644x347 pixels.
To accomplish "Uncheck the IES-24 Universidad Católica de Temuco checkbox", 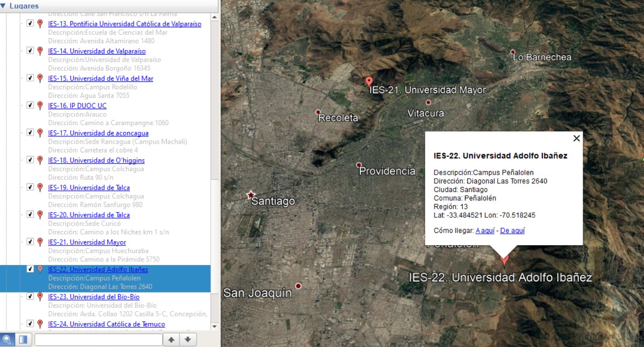I will (x=30, y=323).
